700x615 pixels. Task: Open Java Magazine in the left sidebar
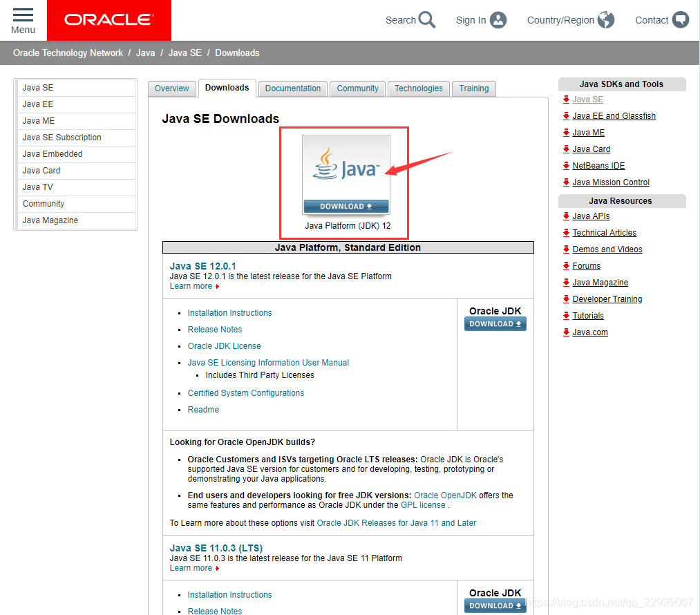tap(76, 220)
